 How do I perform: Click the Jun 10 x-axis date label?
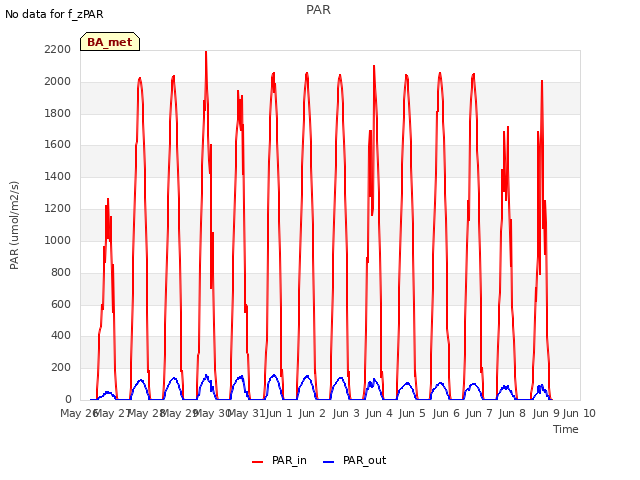coord(579,413)
